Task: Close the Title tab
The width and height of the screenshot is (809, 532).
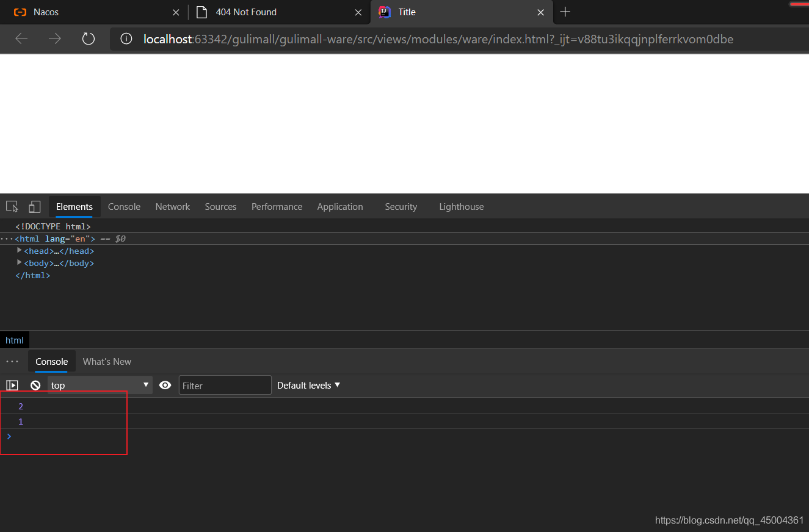Action: pos(541,12)
